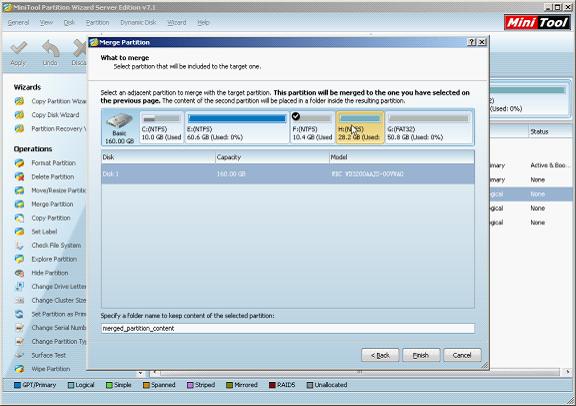Click the Surface Test icon
The image size is (576, 406).
(x=19, y=355)
